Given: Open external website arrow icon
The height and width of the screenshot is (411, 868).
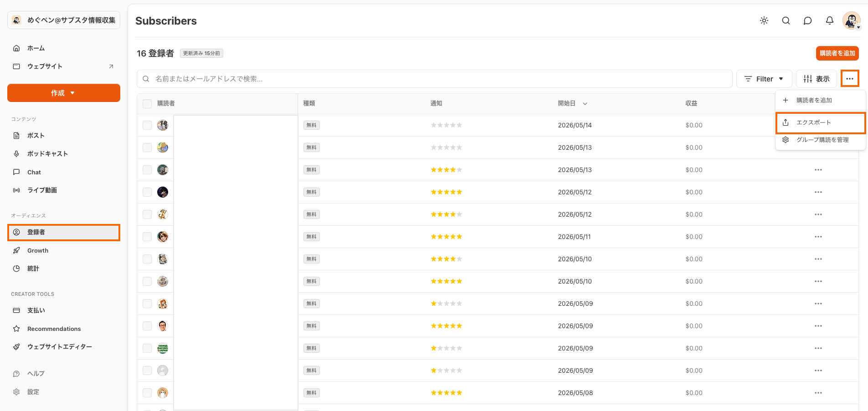Looking at the screenshot, I should (111, 66).
